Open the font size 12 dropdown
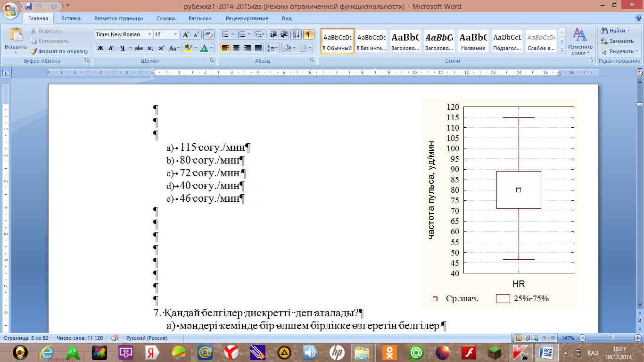Screen dimensions: 644x362 tap(175, 34)
